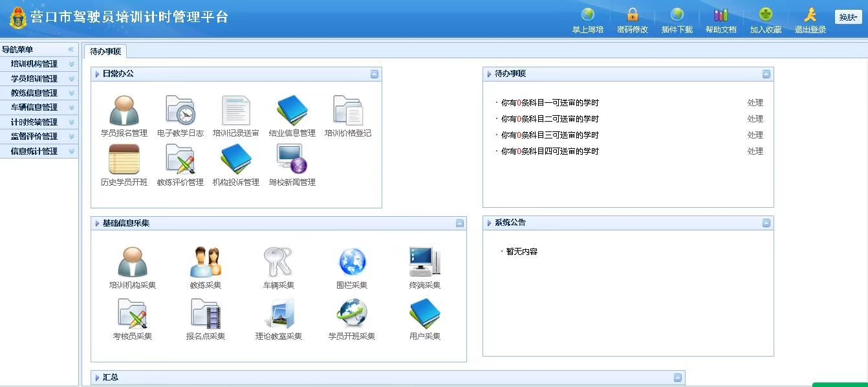
Task: Select the 待办事项 tab
Action: tap(105, 51)
